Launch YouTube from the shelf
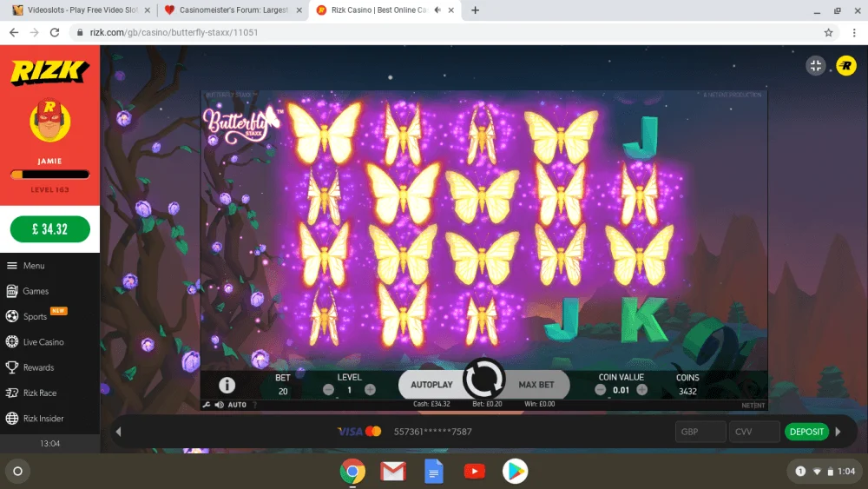Viewport: 868px width, 489px height. pyautogui.click(x=475, y=472)
